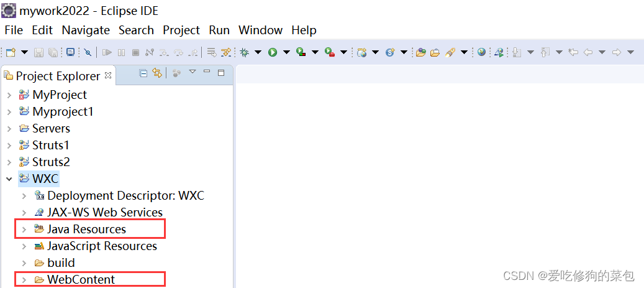
Task: Click the Search flashlight icon
Action: (x=450, y=52)
